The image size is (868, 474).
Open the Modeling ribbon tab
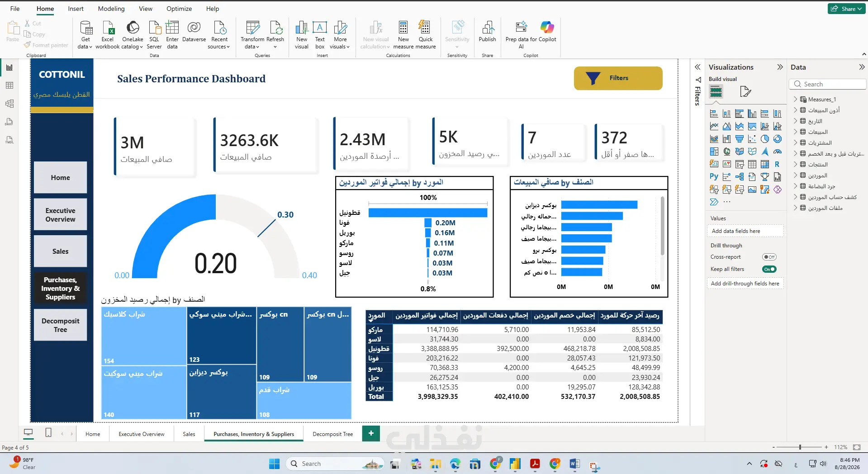coord(111,9)
